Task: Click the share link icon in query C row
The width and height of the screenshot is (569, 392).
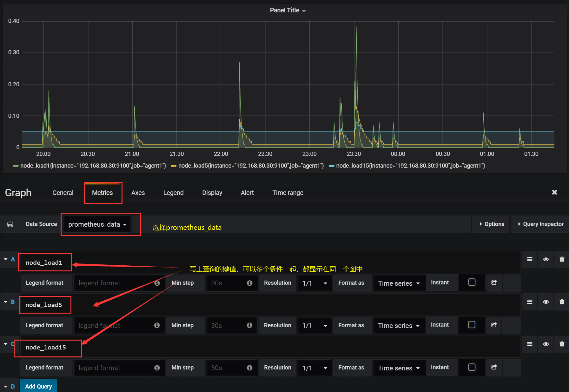Action: point(494,367)
